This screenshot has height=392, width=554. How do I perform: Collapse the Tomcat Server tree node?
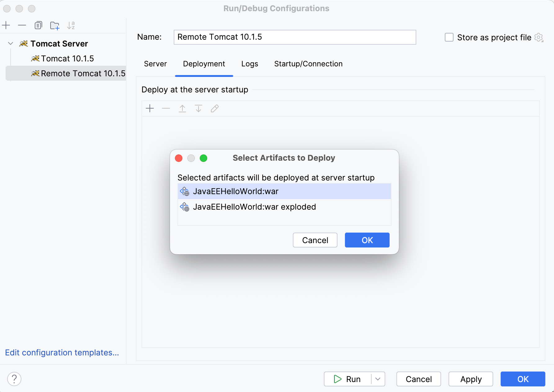click(x=10, y=43)
